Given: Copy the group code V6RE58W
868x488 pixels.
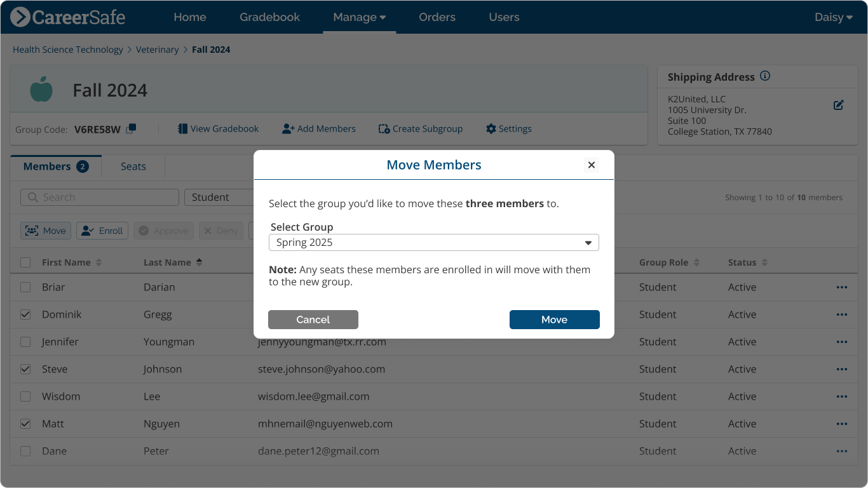Looking at the screenshot, I should pos(131,128).
